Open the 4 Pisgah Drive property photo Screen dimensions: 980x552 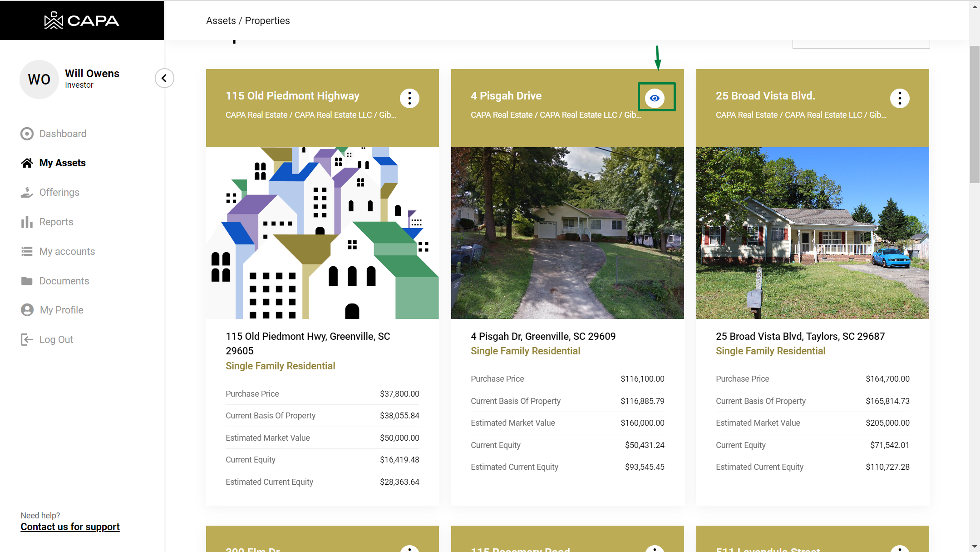pyautogui.click(x=567, y=233)
